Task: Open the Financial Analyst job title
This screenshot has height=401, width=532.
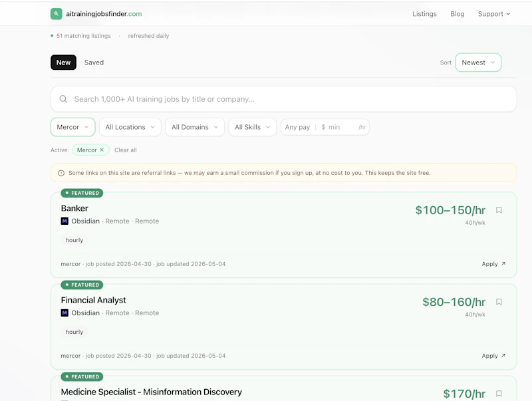Action: [93, 300]
